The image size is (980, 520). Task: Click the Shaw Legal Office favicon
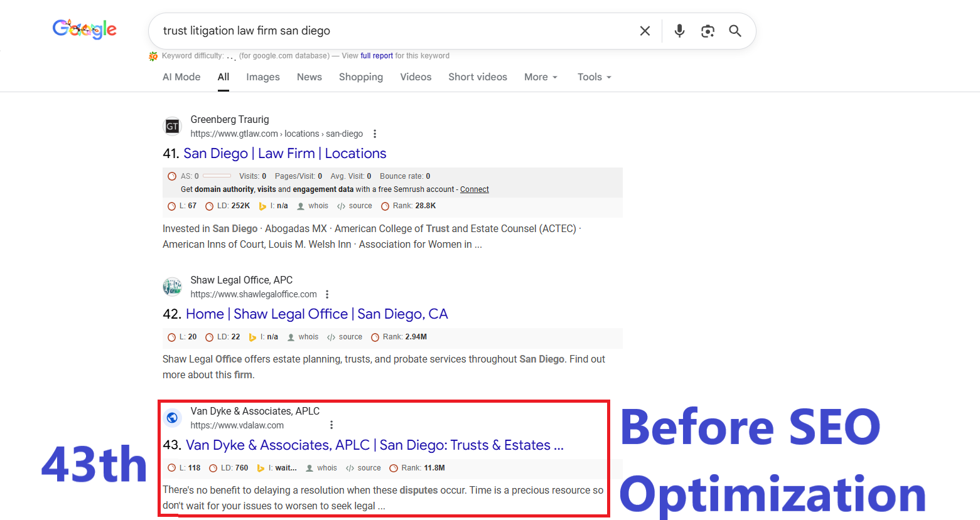pos(172,287)
